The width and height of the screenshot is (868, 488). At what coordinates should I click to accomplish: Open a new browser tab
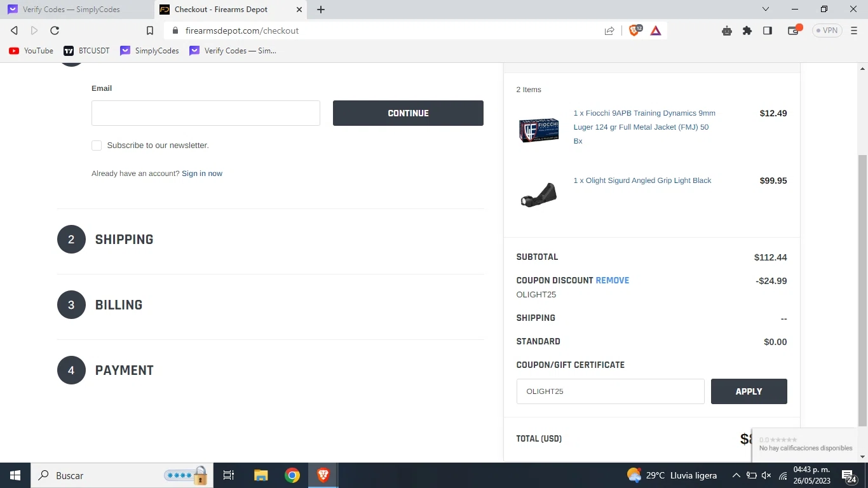pyautogui.click(x=321, y=10)
